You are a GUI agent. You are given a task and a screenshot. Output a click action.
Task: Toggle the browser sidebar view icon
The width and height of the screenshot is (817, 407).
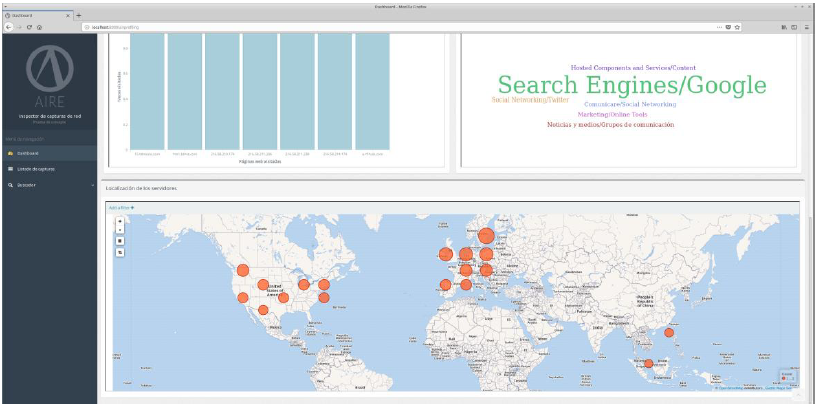click(x=794, y=27)
